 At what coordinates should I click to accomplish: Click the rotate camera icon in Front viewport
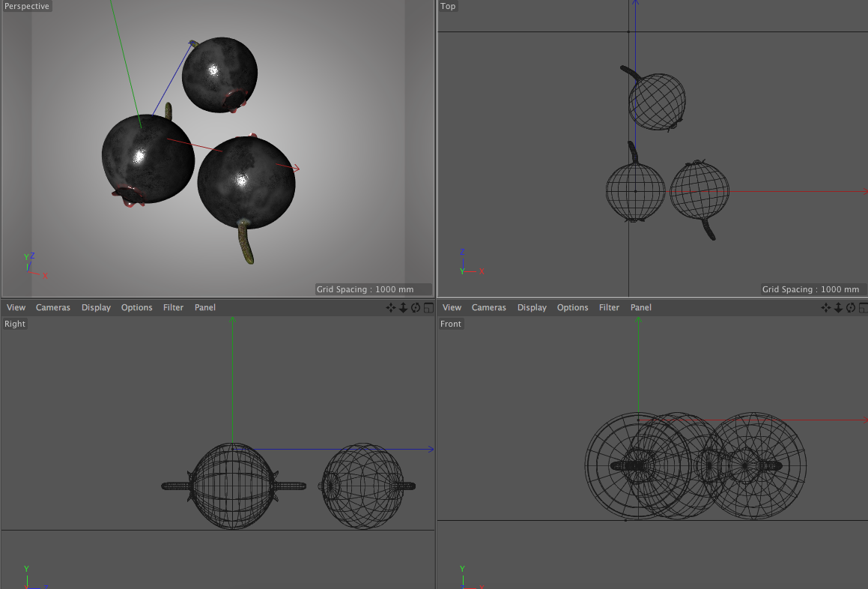coord(851,307)
